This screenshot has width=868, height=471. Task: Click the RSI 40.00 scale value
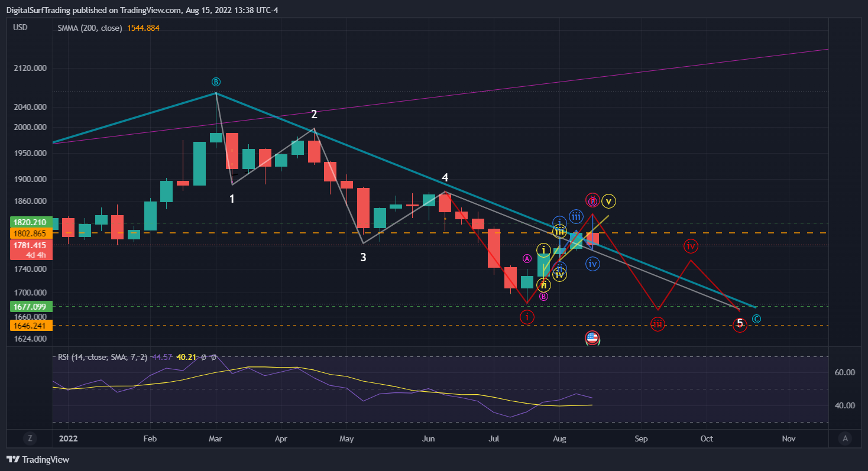(845, 405)
